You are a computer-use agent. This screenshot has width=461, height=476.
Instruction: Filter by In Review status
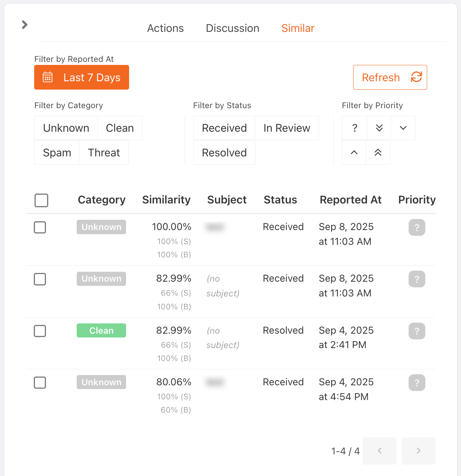coord(287,128)
